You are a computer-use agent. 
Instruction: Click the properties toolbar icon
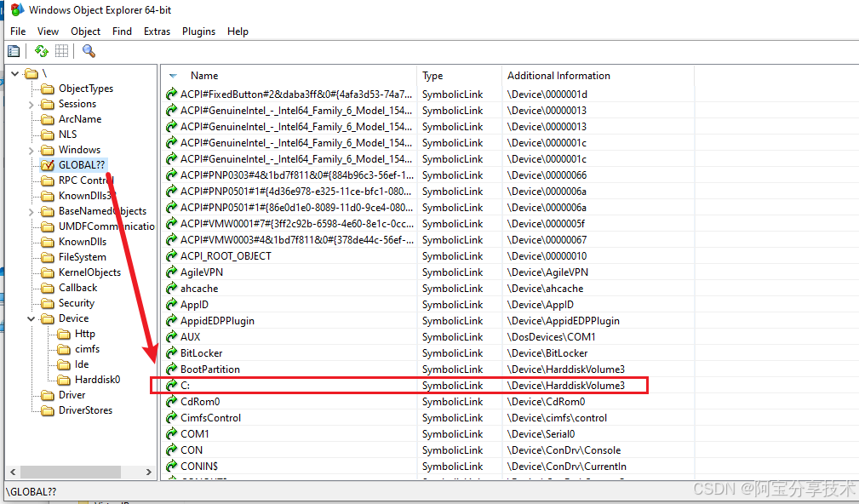[14, 51]
